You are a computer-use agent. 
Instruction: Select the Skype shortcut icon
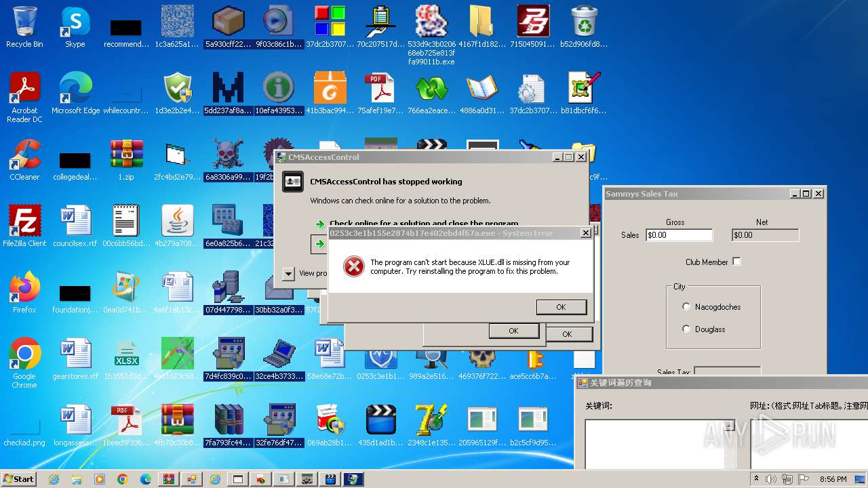75,27
